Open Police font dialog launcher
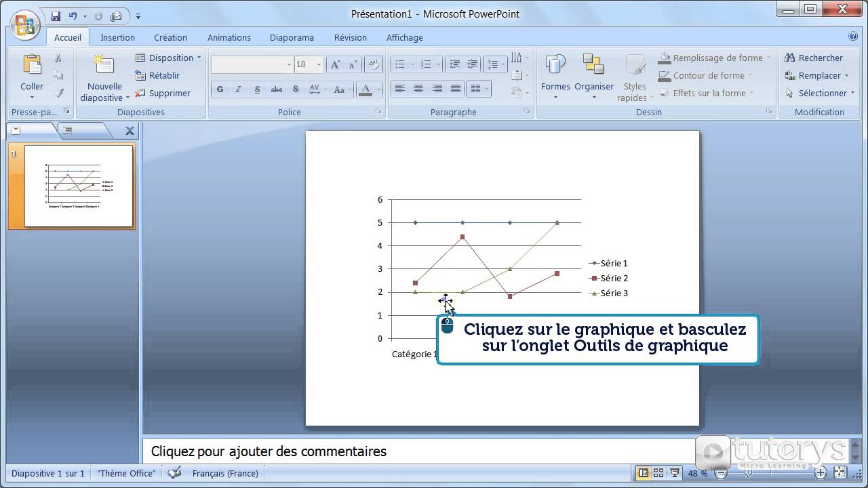868x488 pixels. click(x=378, y=111)
